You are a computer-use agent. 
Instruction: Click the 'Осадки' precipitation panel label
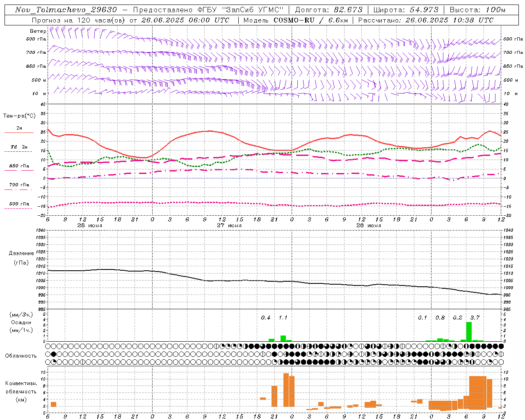tap(21, 322)
